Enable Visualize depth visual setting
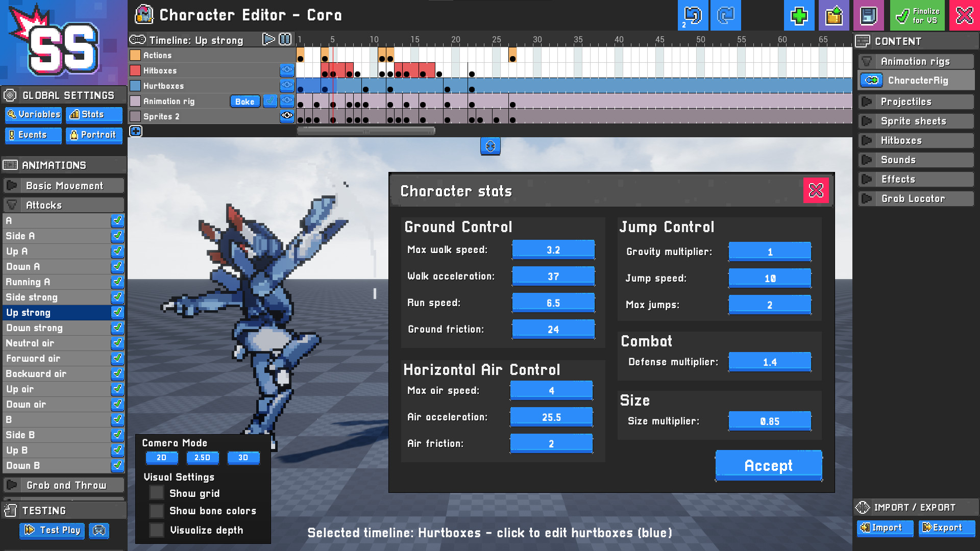 156,530
